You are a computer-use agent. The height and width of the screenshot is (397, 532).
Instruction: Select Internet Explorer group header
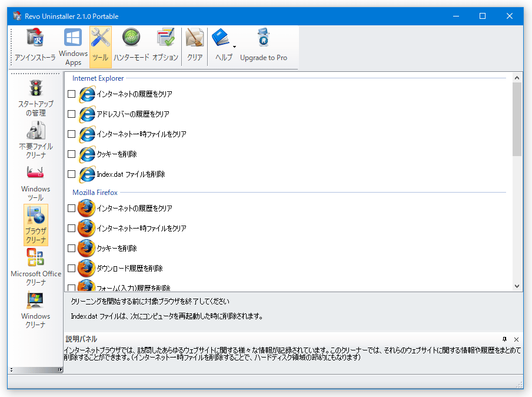(98, 78)
